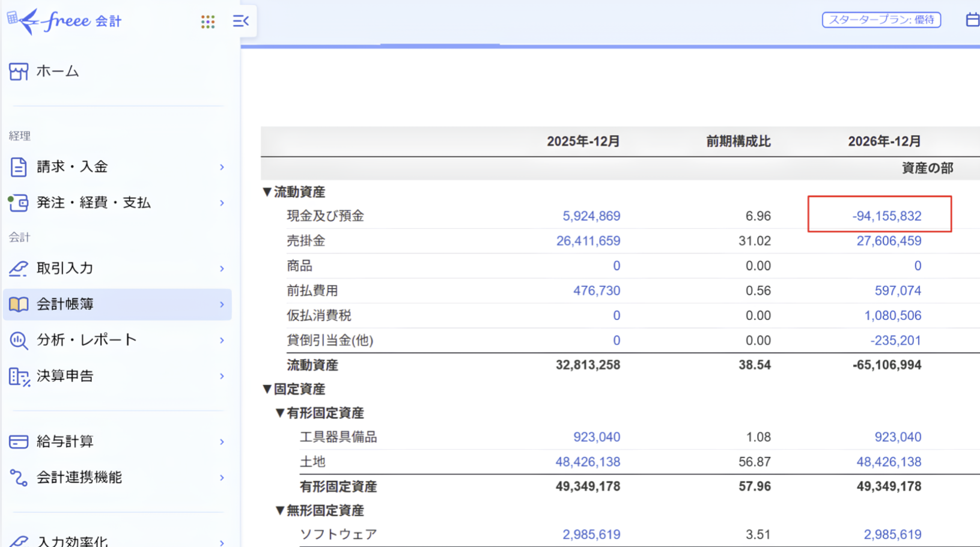Click the 発注・経費・支払 wallet icon

click(x=18, y=203)
